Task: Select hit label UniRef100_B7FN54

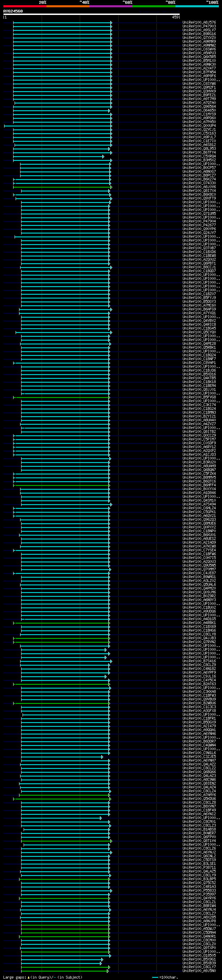Action: click(x=199, y=72)
